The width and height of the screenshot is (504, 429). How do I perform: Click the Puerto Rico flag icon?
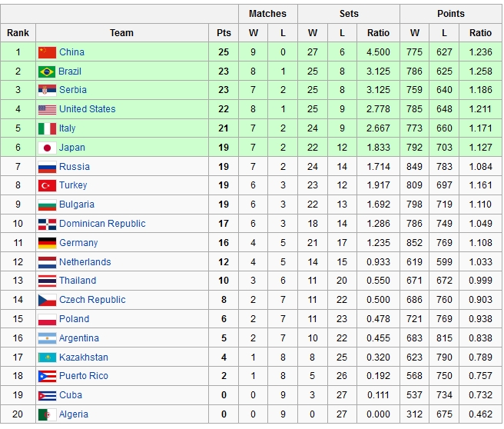tap(47, 376)
